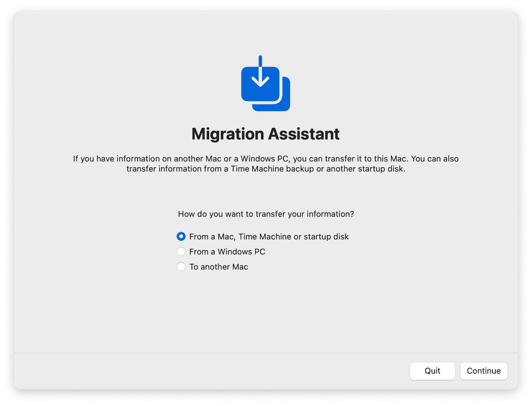
Task: Click the transfer question prompt text
Action: [x=266, y=214]
